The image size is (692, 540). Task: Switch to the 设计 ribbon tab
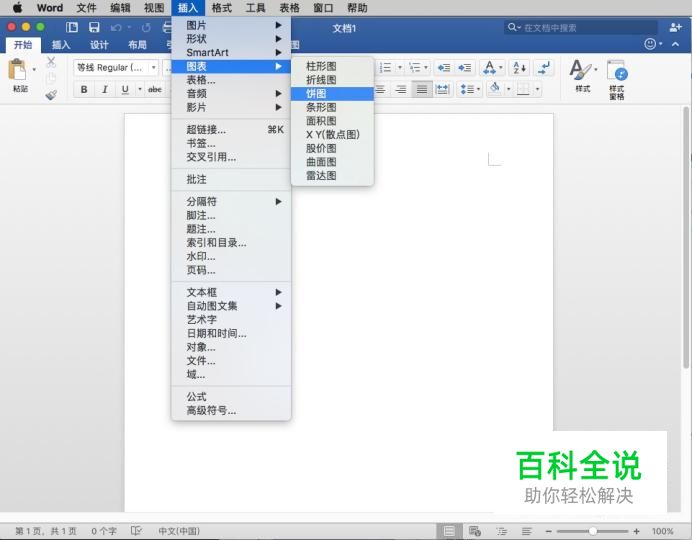99,45
